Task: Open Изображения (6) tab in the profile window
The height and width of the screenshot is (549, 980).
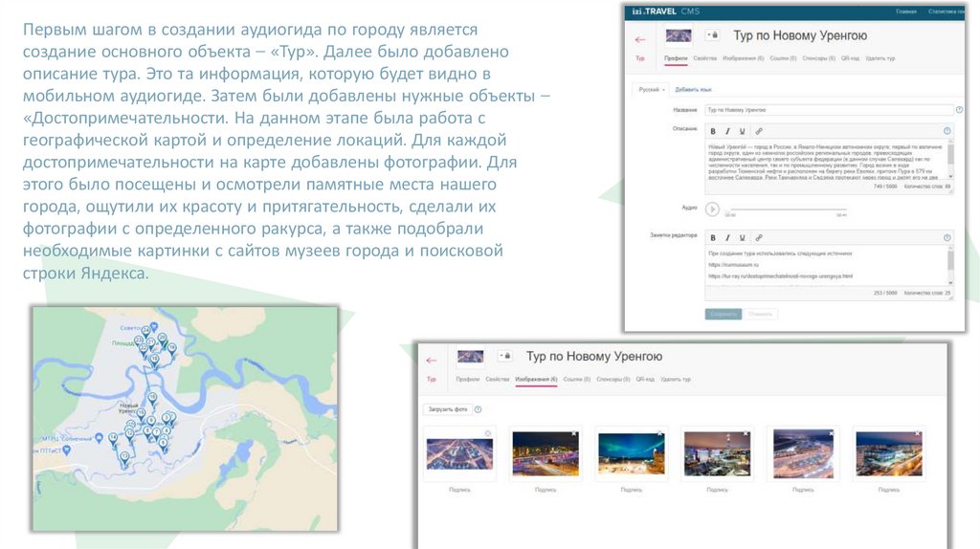Action: click(x=743, y=58)
